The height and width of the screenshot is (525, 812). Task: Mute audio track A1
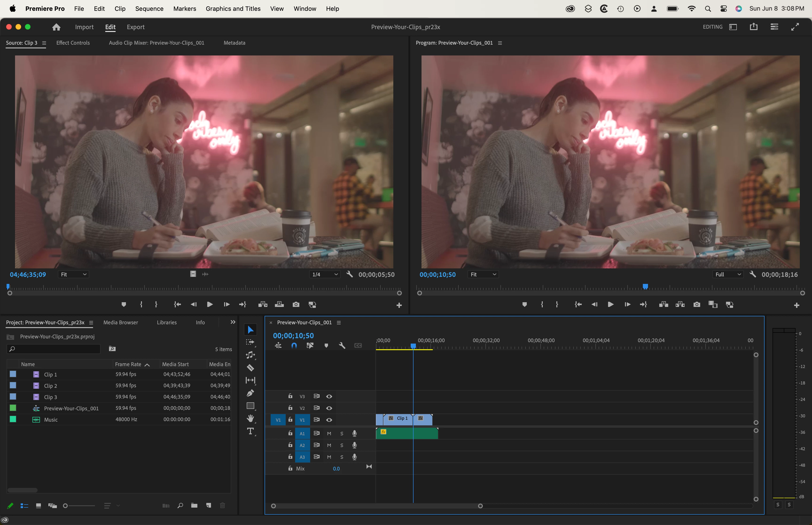(329, 434)
